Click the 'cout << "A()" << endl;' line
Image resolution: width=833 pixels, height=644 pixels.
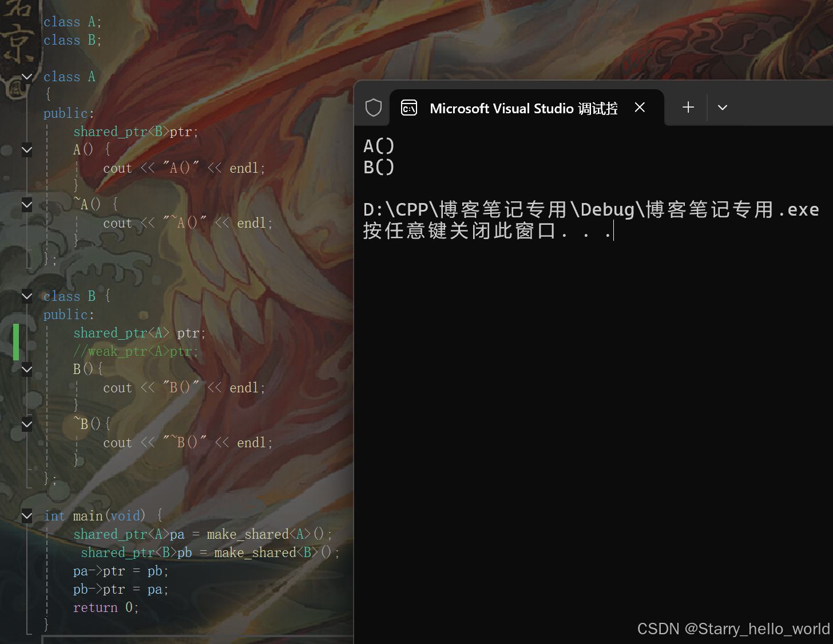coord(184,168)
